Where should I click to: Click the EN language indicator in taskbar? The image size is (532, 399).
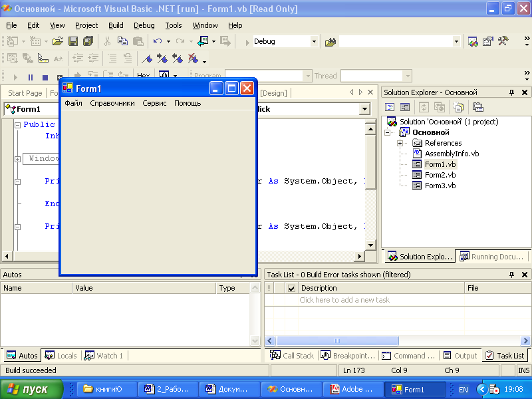click(463, 390)
